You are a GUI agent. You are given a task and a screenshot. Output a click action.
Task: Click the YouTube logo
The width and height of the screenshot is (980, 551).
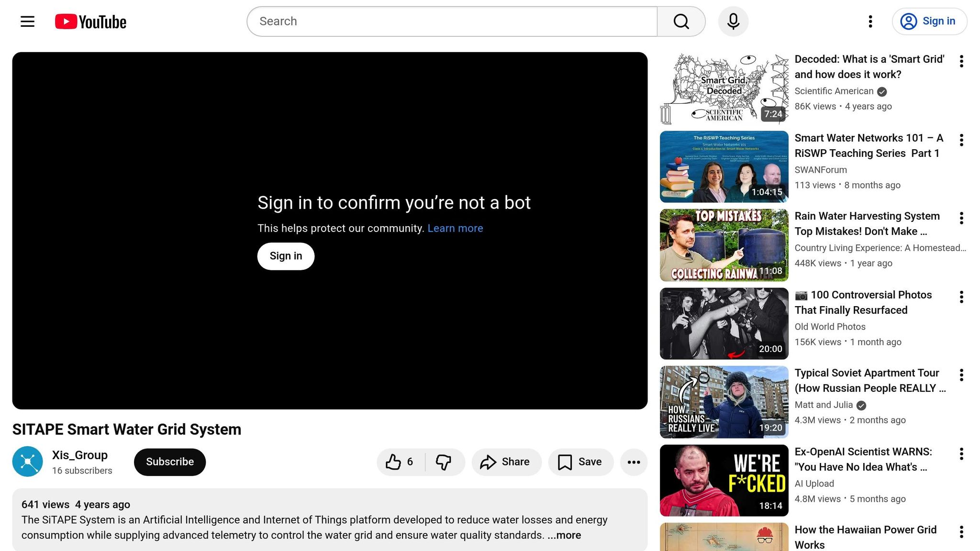click(x=91, y=22)
